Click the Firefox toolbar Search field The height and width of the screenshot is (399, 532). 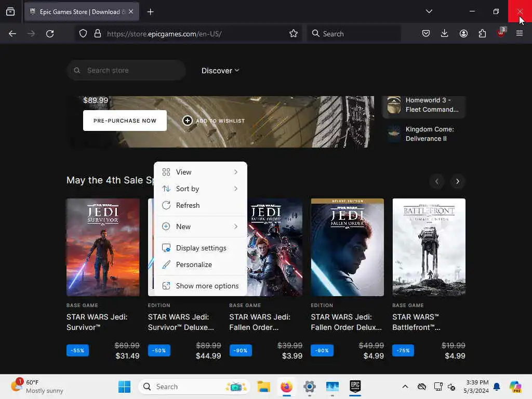354,34
